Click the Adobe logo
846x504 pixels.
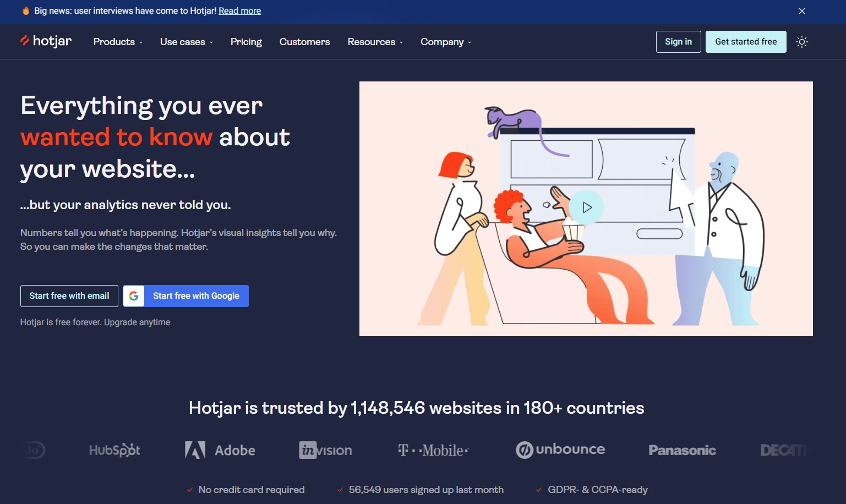(220, 450)
